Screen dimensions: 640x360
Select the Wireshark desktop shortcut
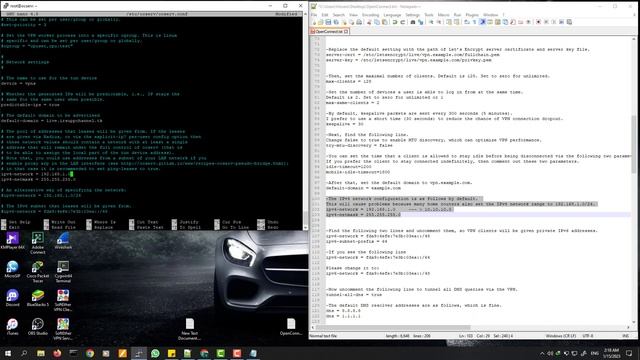coord(63,241)
